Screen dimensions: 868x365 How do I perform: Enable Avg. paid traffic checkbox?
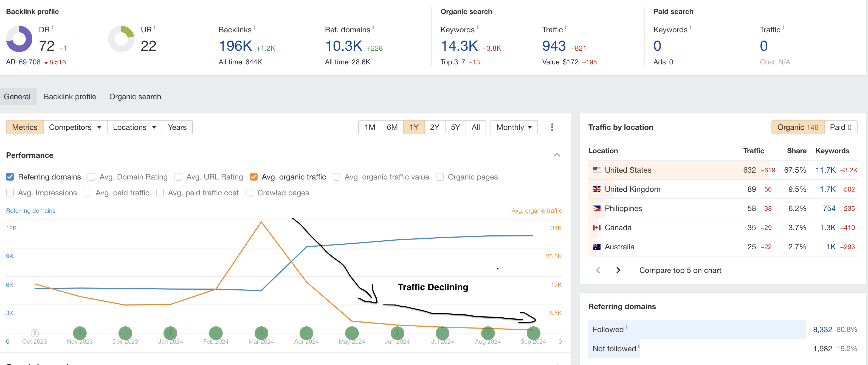(88, 193)
